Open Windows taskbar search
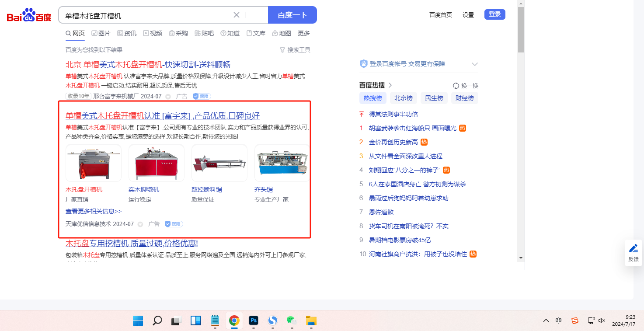The width and height of the screenshot is (644, 331). coord(157,321)
